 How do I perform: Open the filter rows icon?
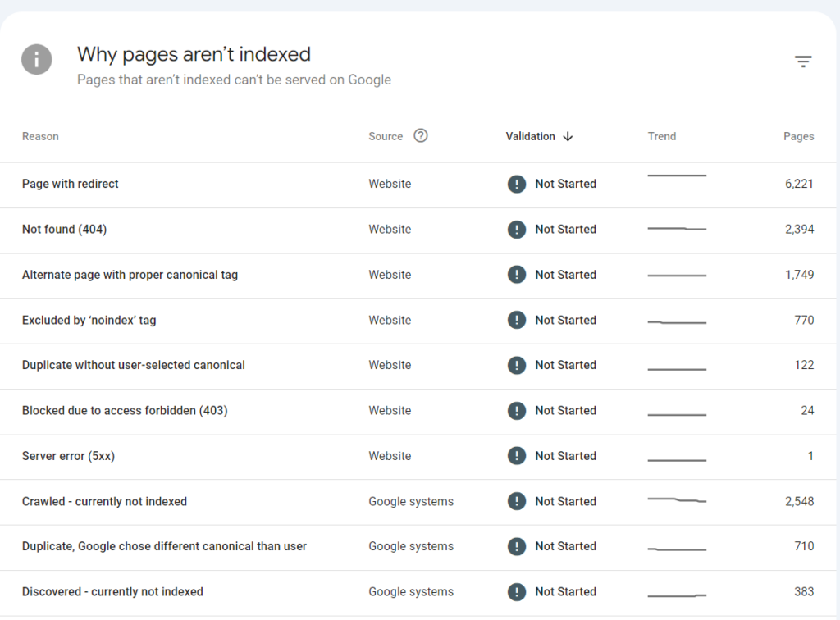click(802, 61)
